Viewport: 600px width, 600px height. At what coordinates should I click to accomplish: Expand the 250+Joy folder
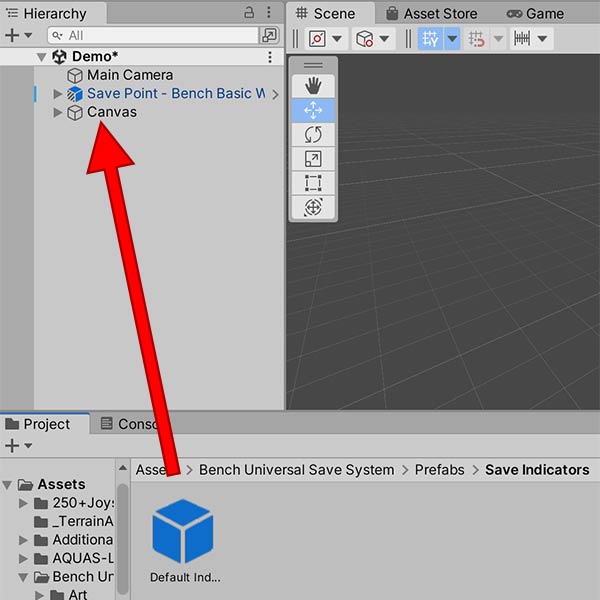[23, 503]
